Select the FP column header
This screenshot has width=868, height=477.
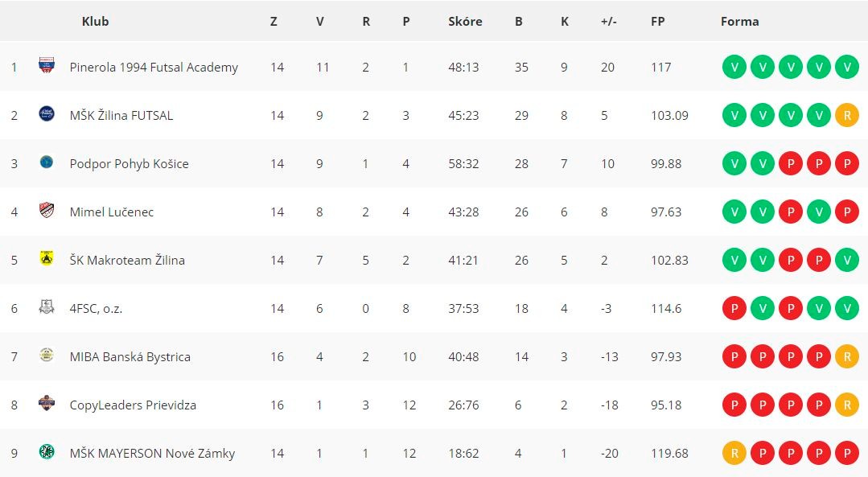coord(658,22)
